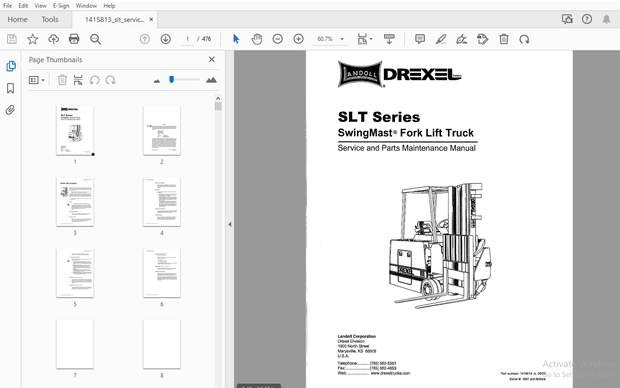Screen dimensions: 620x388
Task: Reduce thumbnail size with small mountain icon
Action: 157,81
